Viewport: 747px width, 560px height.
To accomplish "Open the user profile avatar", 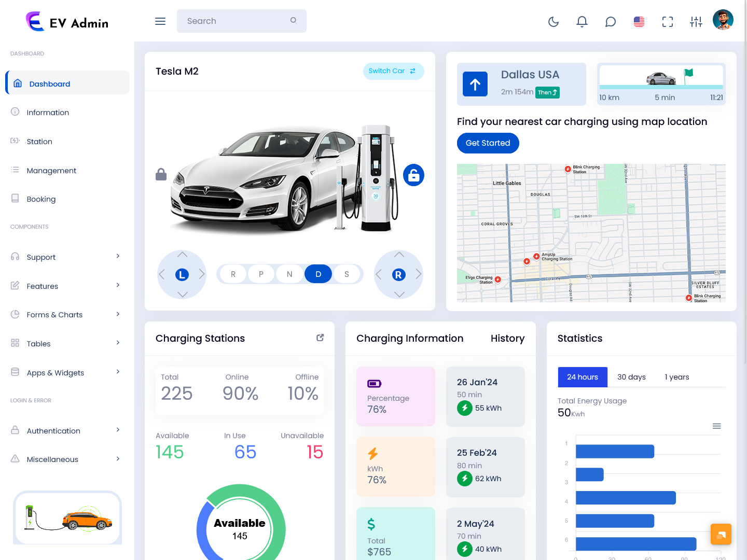I will [723, 20].
